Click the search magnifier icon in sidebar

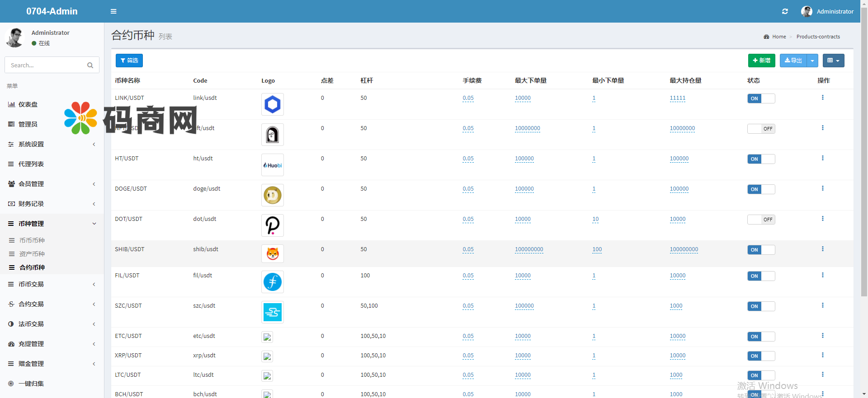pos(90,65)
